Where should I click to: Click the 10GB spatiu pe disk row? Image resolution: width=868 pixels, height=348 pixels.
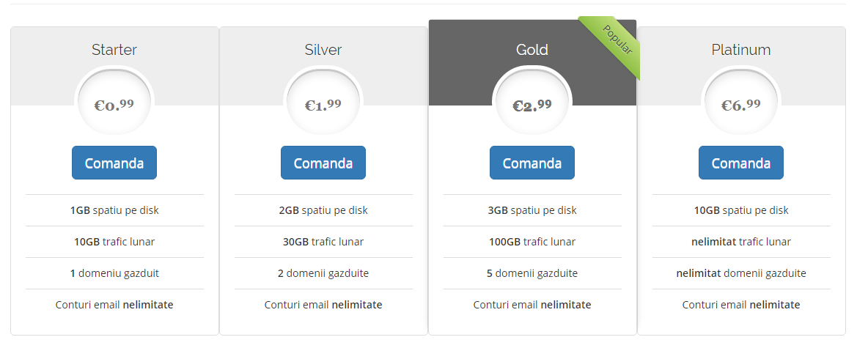click(x=741, y=210)
